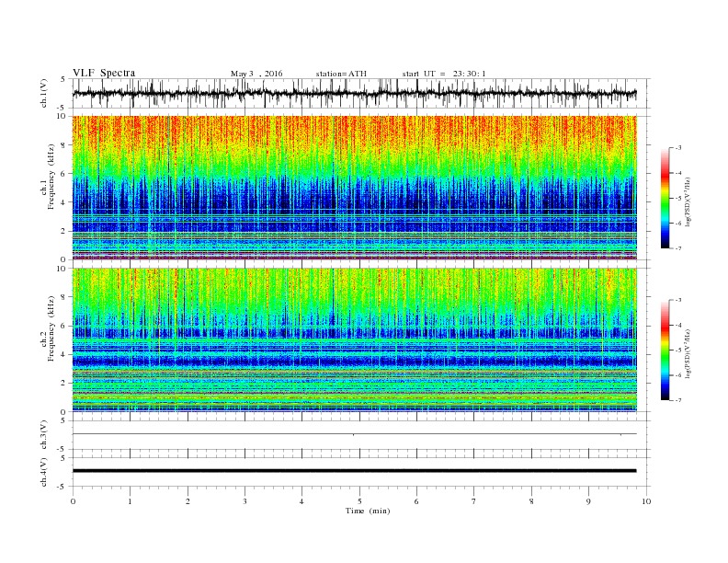
Task: Click the '-5' value on the ch.2 colorbar
Action: coord(678,350)
